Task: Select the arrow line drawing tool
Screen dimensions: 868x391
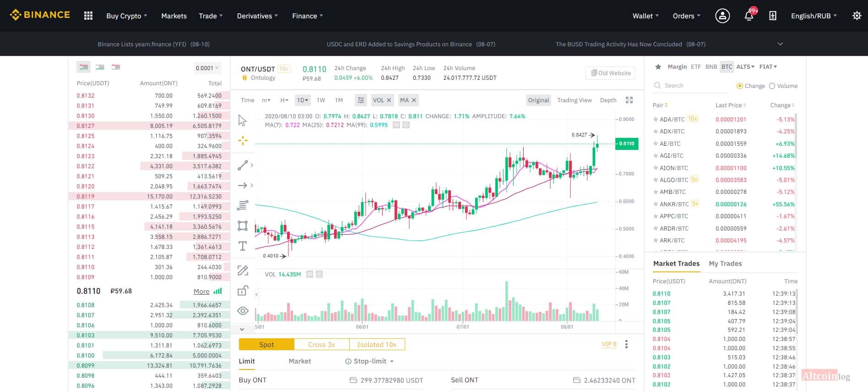Action: [x=243, y=185]
